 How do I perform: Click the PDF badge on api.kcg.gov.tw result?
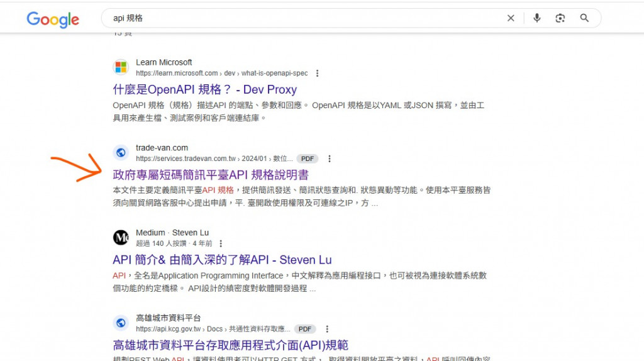pyautogui.click(x=305, y=329)
